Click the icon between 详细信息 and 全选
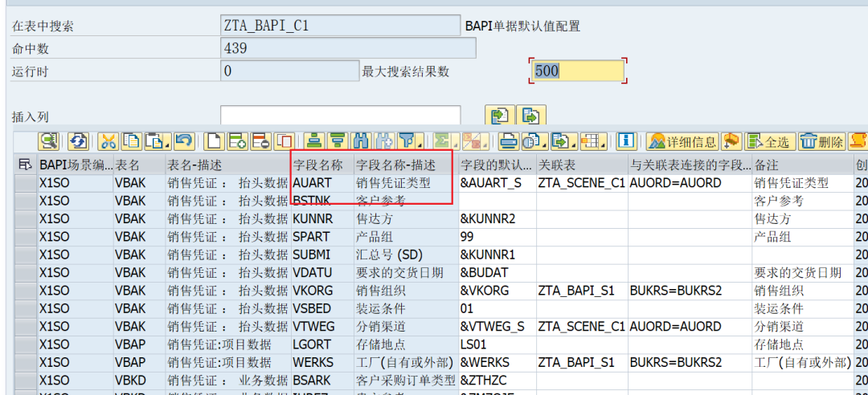The image size is (868, 395). (732, 141)
